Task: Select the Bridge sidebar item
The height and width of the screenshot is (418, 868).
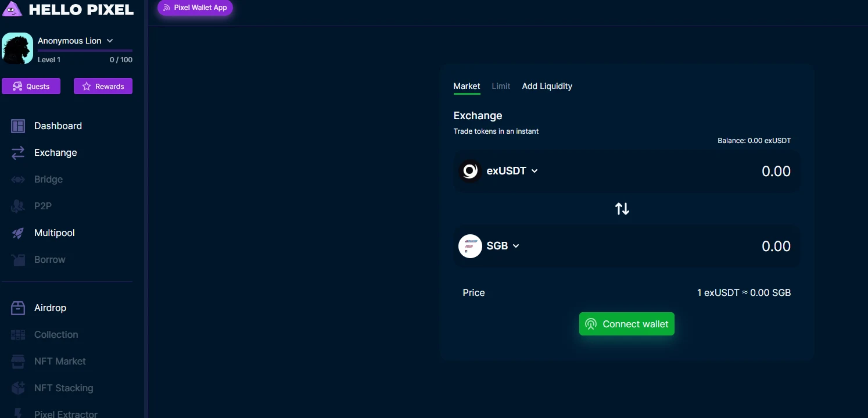Action: point(48,179)
